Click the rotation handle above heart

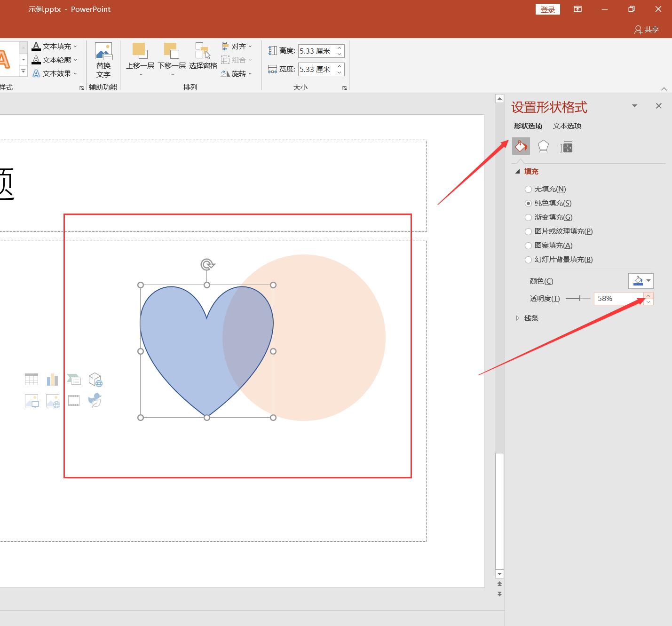207,264
